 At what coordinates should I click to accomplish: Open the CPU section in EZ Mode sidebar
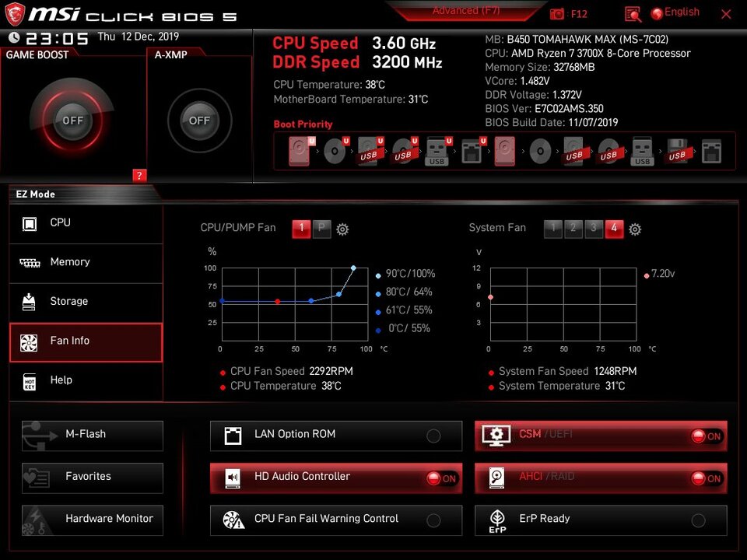click(x=86, y=223)
